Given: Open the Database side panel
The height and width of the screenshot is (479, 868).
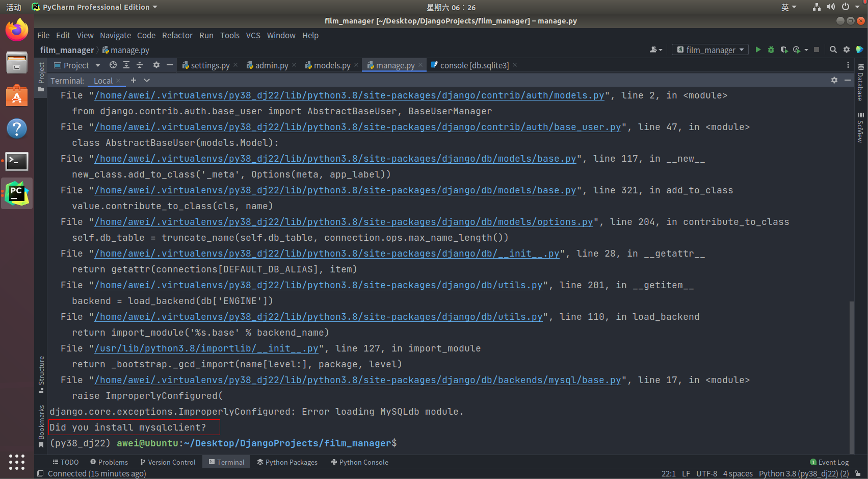Looking at the screenshot, I should point(860,82).
